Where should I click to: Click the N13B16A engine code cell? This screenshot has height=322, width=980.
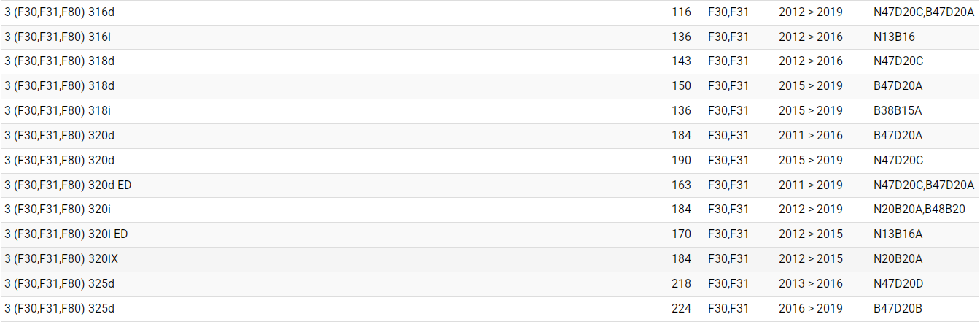tap(898, 234)
